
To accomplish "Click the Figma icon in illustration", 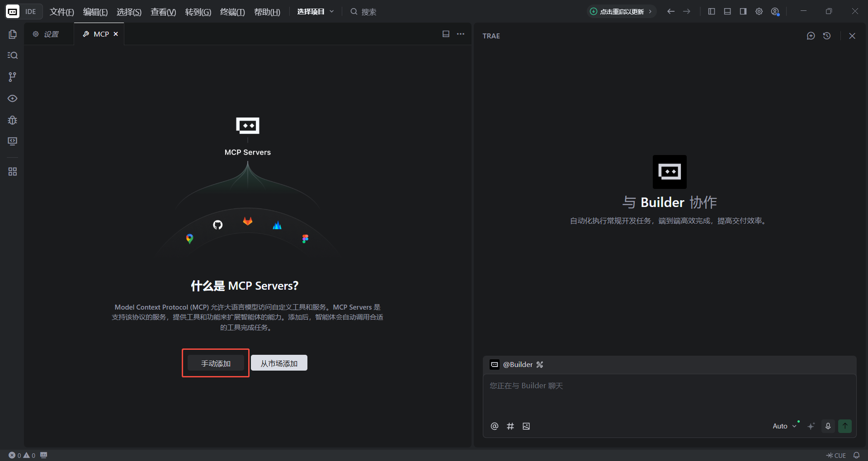I will [x=305, y=239].
